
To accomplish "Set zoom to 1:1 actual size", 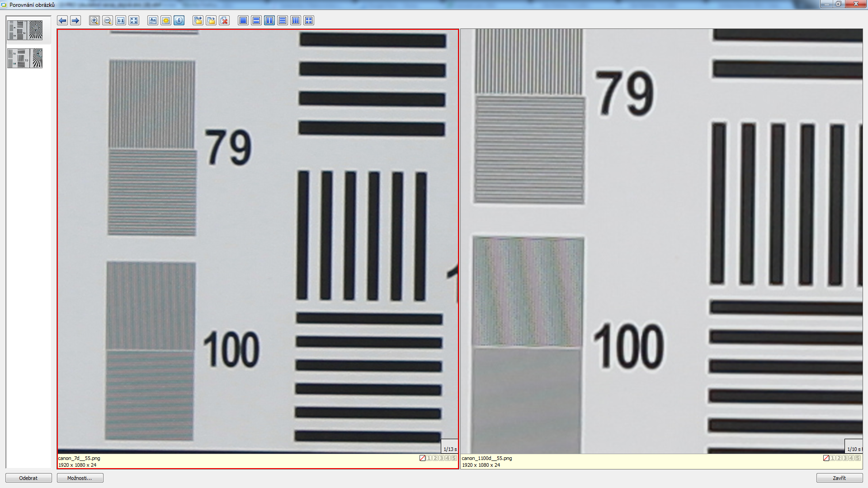I will 120,20.
